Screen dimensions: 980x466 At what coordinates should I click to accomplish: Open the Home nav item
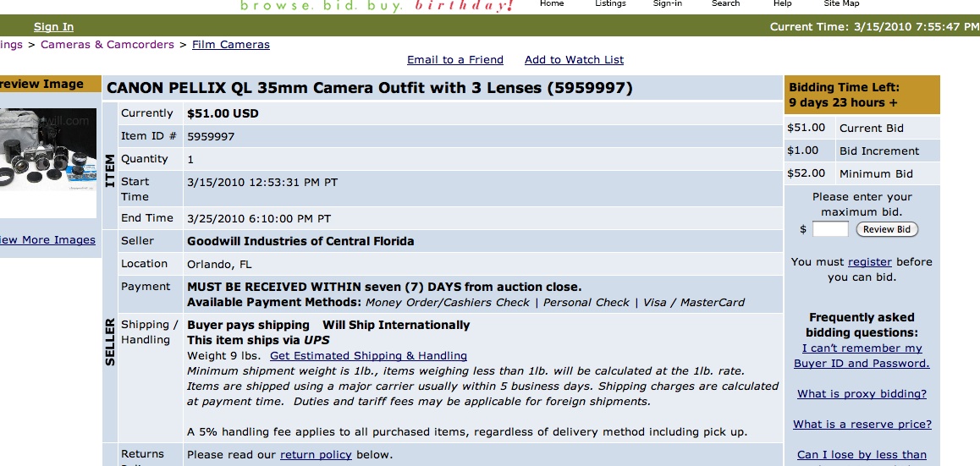tap(551, 3)
